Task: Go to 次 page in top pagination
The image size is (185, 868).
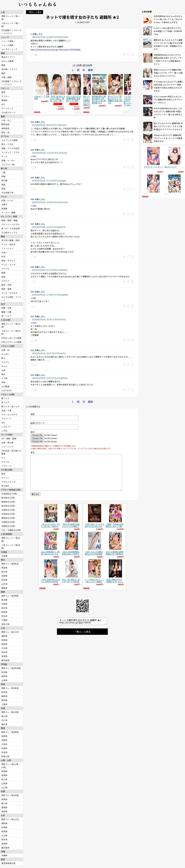Action: 84,70
